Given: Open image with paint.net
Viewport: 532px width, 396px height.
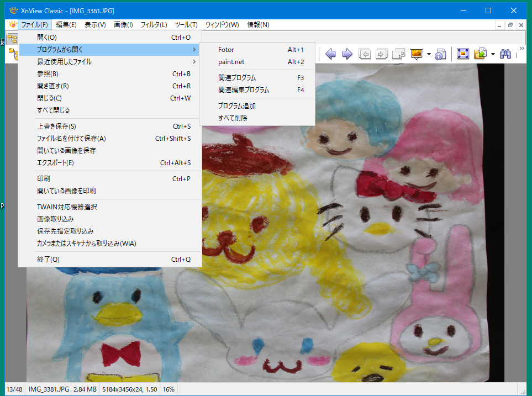Looking at the screenshot, I should pos(257,62).
